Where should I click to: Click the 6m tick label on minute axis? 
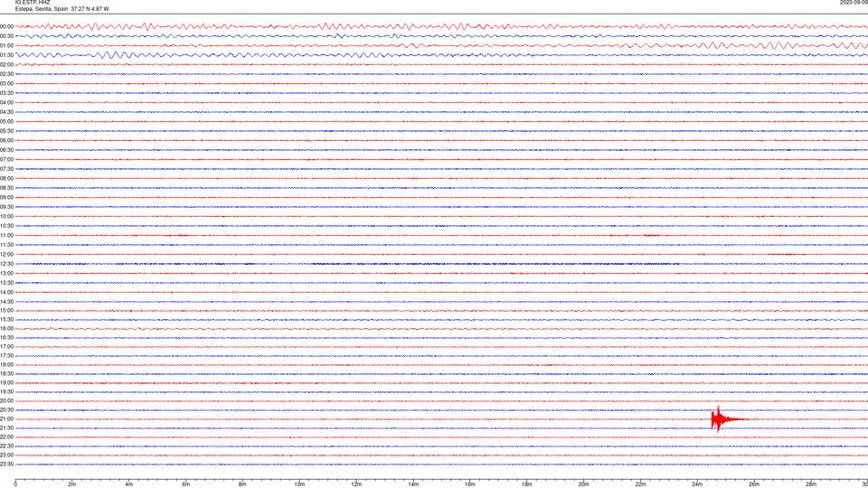click(186, 484)
